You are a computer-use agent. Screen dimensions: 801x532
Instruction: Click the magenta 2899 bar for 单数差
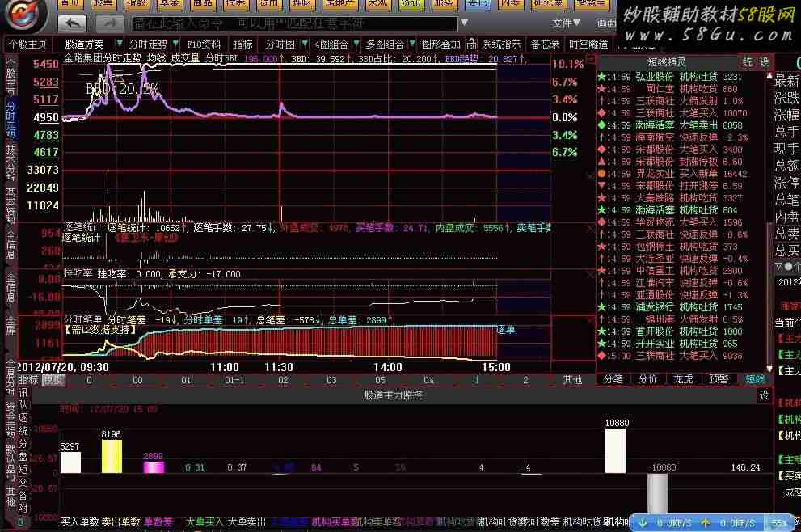point(154,467)
